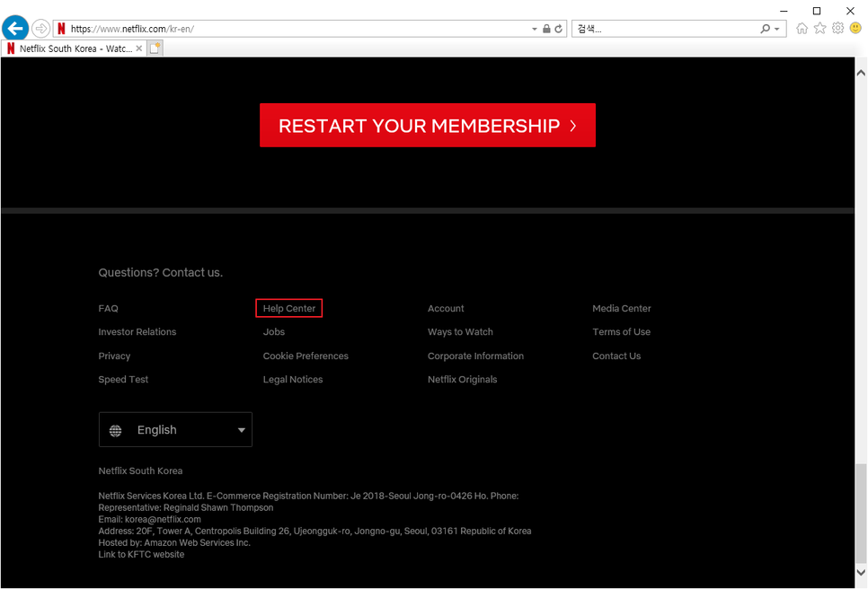Expand the English language dropdown
This screenshot has width=868, height=589.
[x=175, y=430]
